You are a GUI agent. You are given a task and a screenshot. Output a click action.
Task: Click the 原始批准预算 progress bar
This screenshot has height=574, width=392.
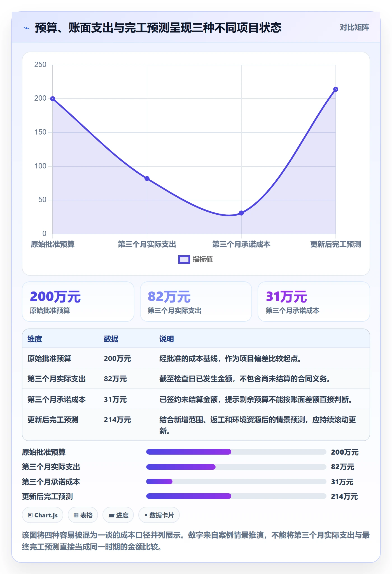(x=236, y=452)
